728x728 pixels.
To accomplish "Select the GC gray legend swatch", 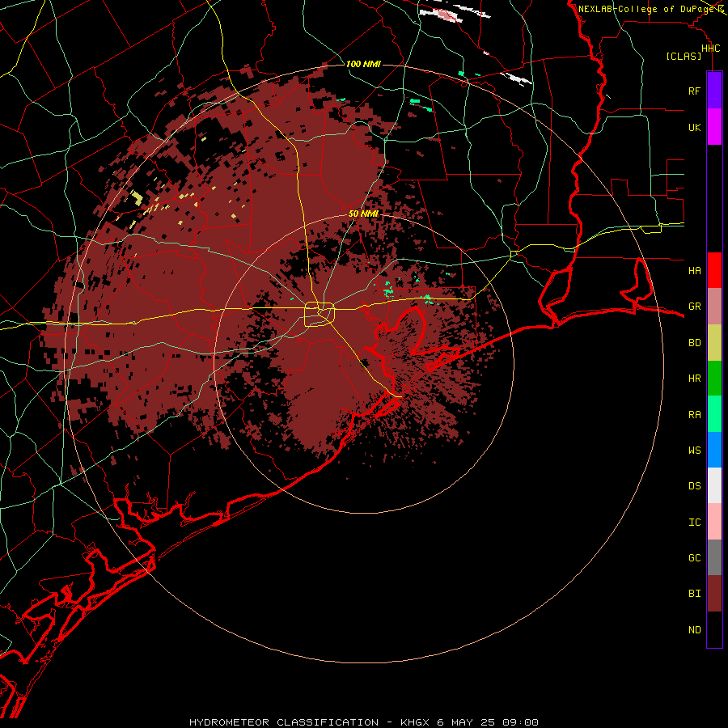I will [x=714, y=557].
